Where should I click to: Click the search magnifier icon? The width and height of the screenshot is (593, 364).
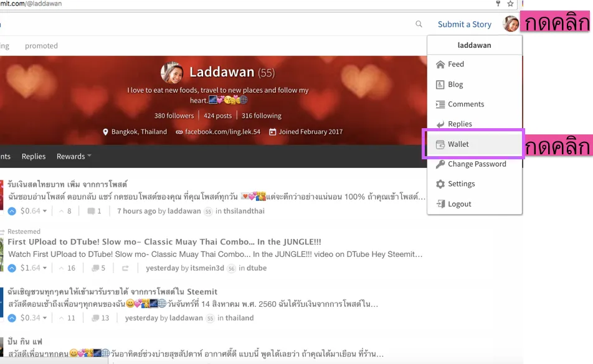(419, 24)
